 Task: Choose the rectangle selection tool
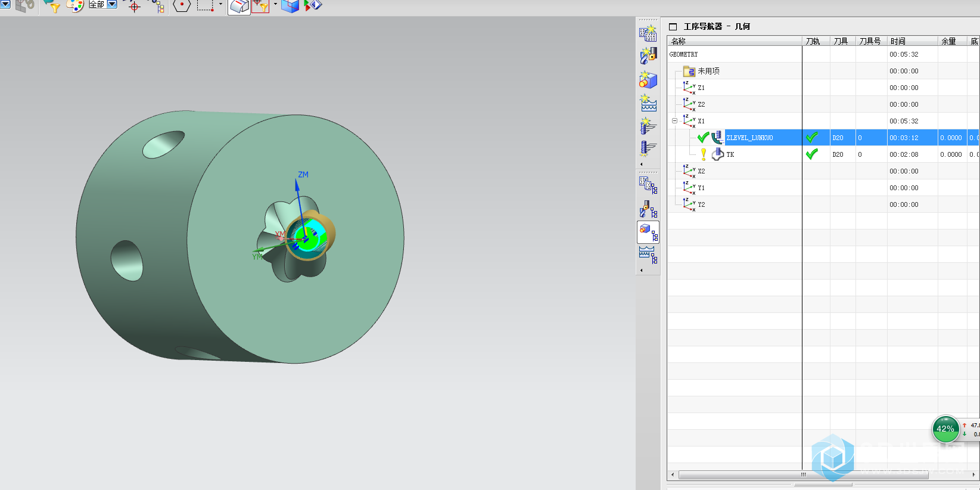tap(206, 6)
